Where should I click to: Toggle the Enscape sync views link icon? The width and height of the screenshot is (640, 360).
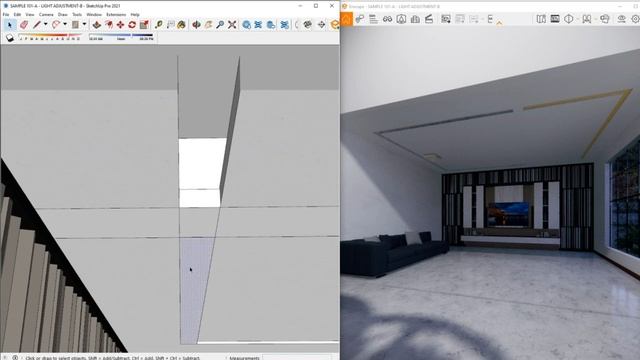[x=360, y=19]
